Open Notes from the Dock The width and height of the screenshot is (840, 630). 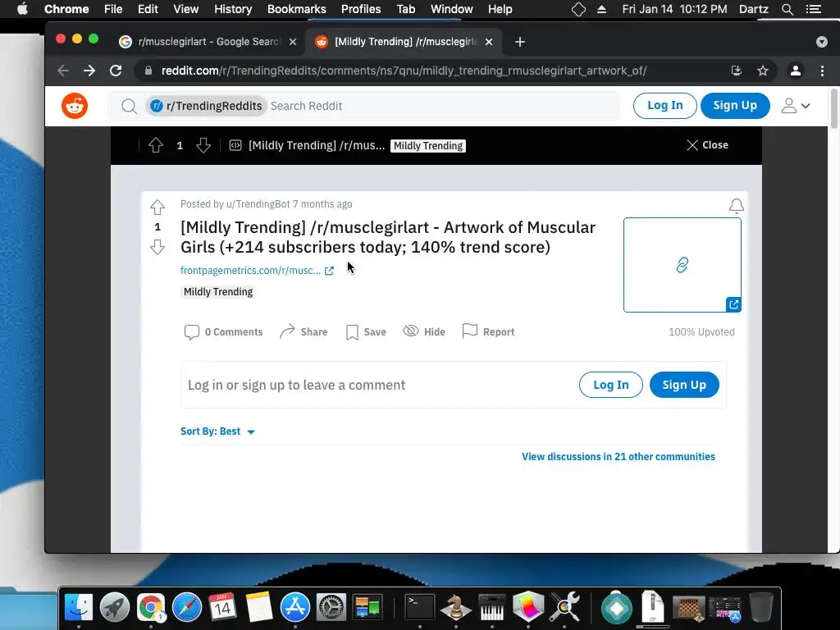pos(259,607)
